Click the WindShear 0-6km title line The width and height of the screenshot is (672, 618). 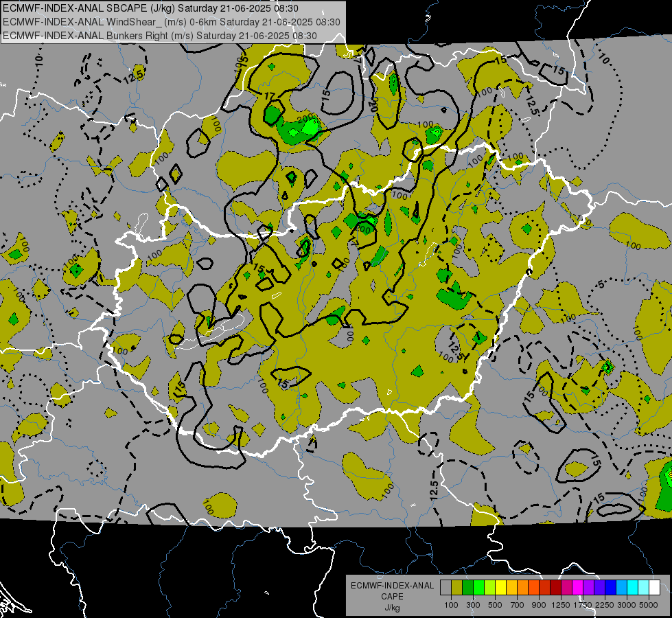tap(172, 22)
